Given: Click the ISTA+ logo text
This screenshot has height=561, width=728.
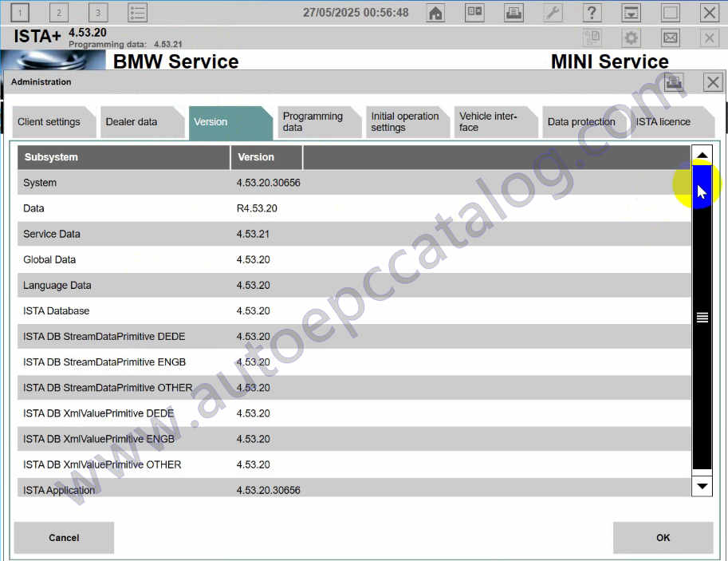Looking at the screenshot, I should click(37, 36).
